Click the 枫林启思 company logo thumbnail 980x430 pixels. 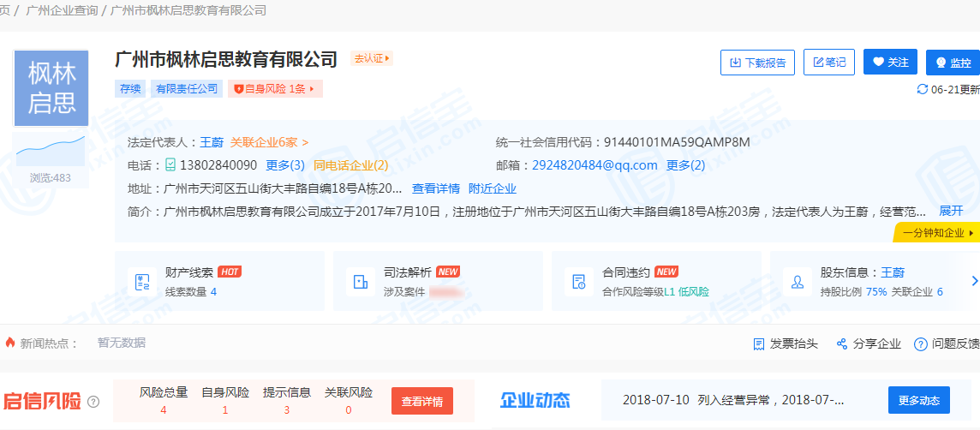pyautogui.click(x=51, y=88)
